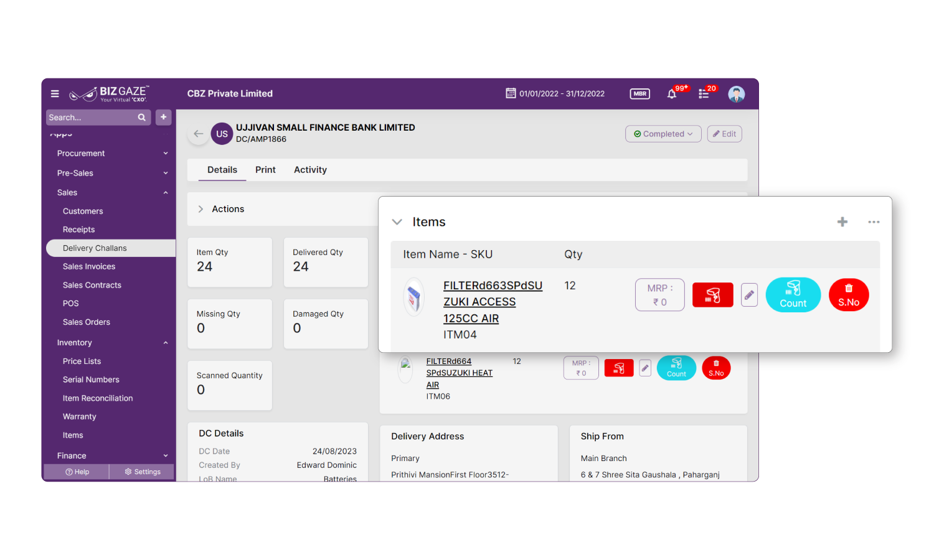934x560 pixels.
Task: Open Sales Invoices in sidebar
Action: pyautogui.click(x=89, y=266)
